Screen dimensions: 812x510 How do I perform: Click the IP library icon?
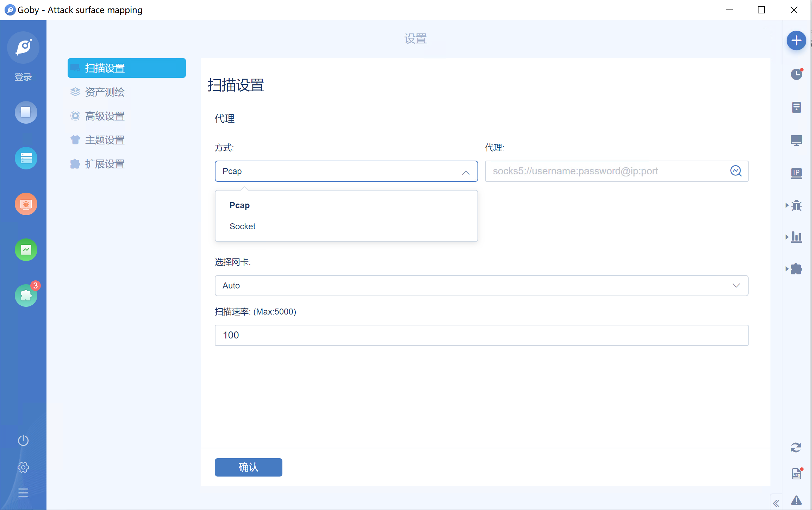(797, 173)
